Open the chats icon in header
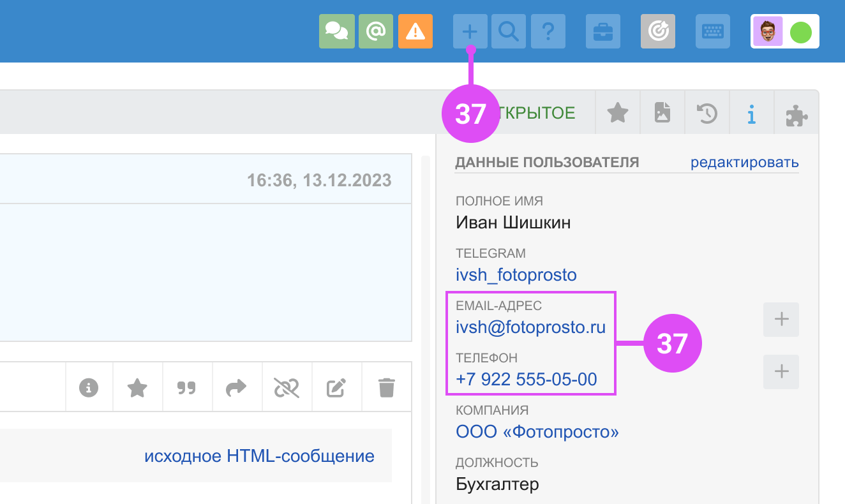The image size is (845, 504). (336, 31)
